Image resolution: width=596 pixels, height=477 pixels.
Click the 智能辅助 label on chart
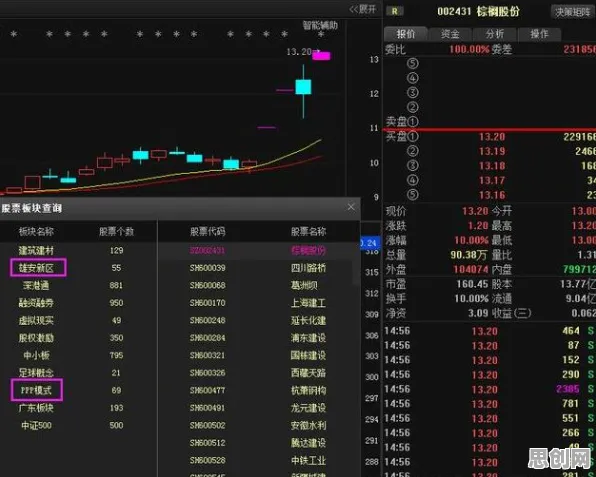320,25
